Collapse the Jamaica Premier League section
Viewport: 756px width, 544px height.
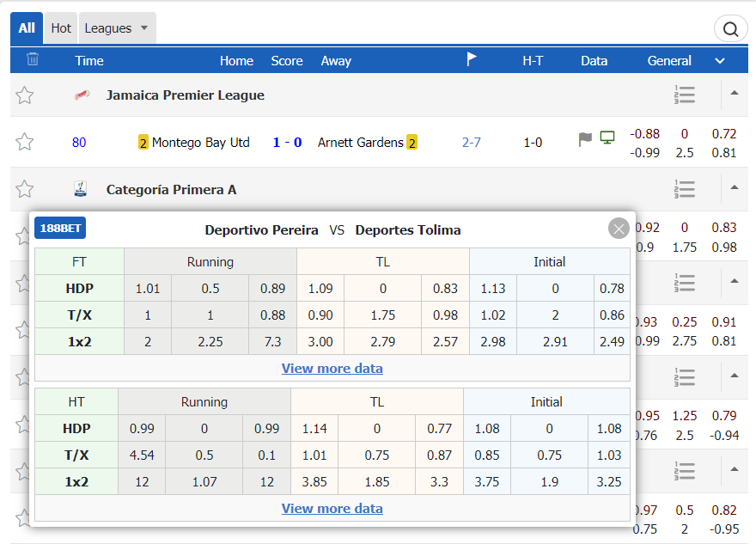coord(735,93)
